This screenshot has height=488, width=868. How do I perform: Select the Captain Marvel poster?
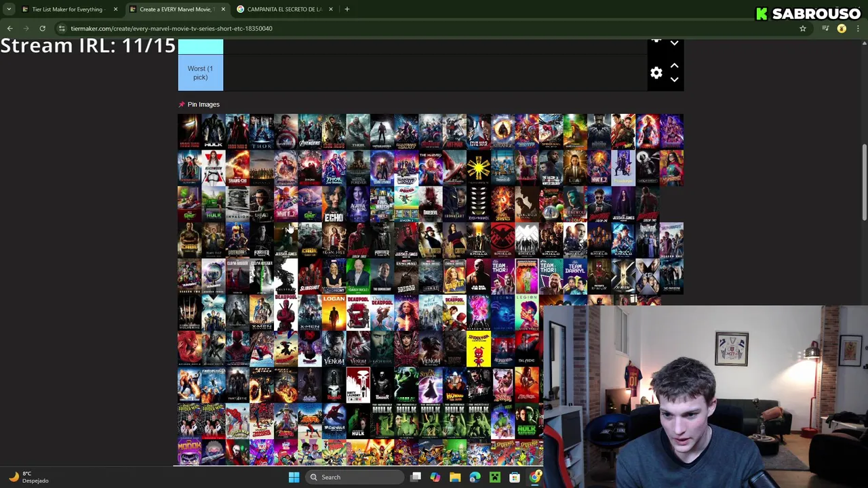point(647,131)
